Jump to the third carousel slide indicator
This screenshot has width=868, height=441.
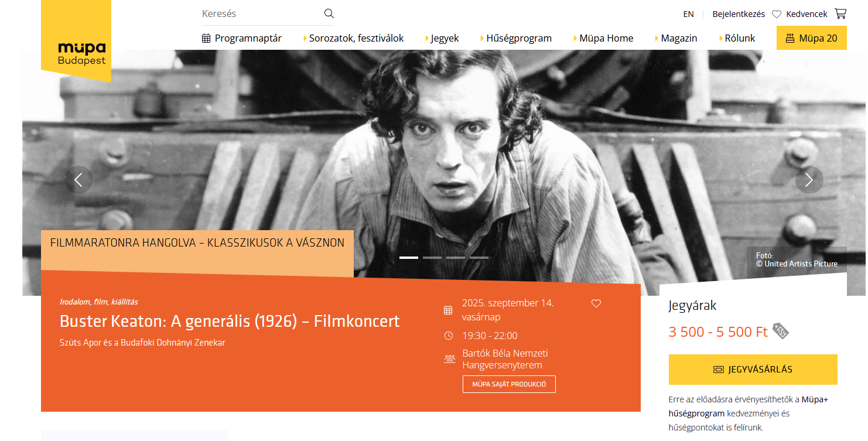(x=456, y=258)
